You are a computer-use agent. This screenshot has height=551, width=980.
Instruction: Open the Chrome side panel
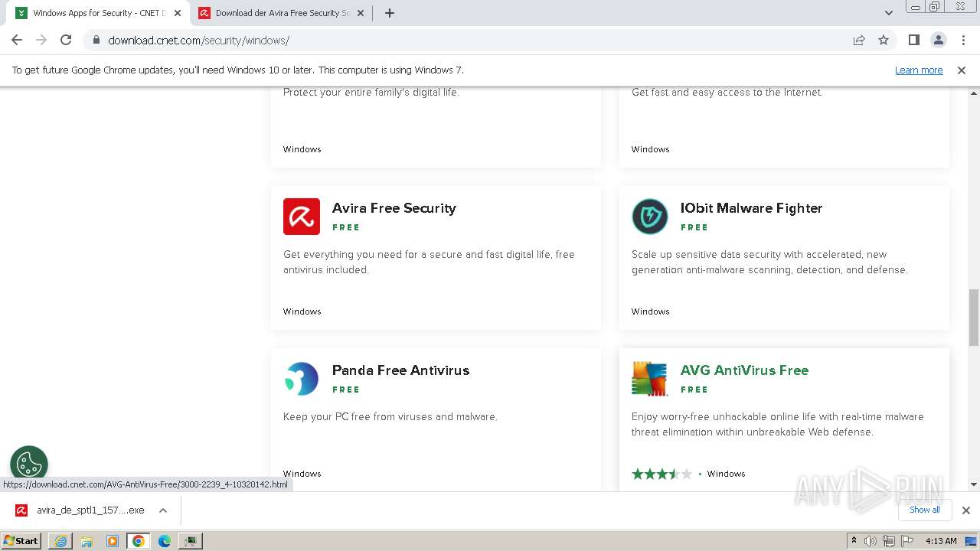[x=913, y=40]
